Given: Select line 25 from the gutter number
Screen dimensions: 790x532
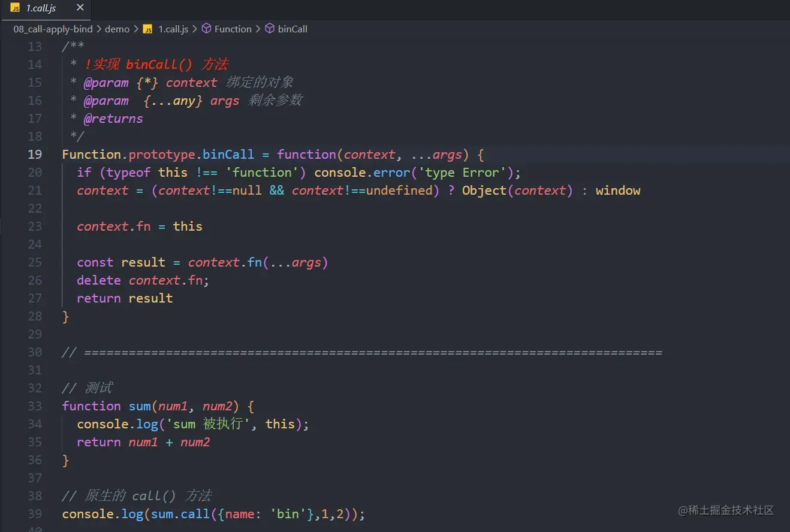Looking at the screenshot, I should pyautogui.click(x=35, y=262).
